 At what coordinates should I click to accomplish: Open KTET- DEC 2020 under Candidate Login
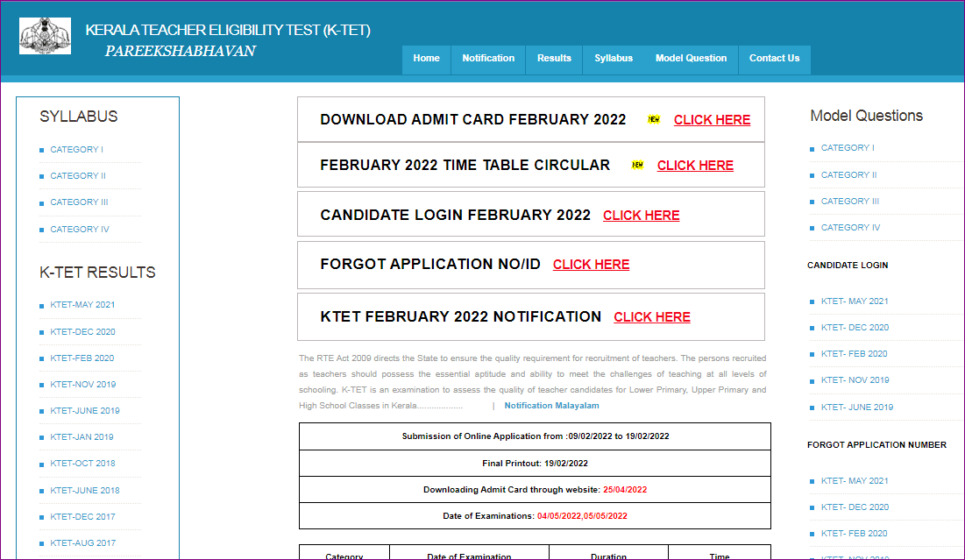coord(855,328)
